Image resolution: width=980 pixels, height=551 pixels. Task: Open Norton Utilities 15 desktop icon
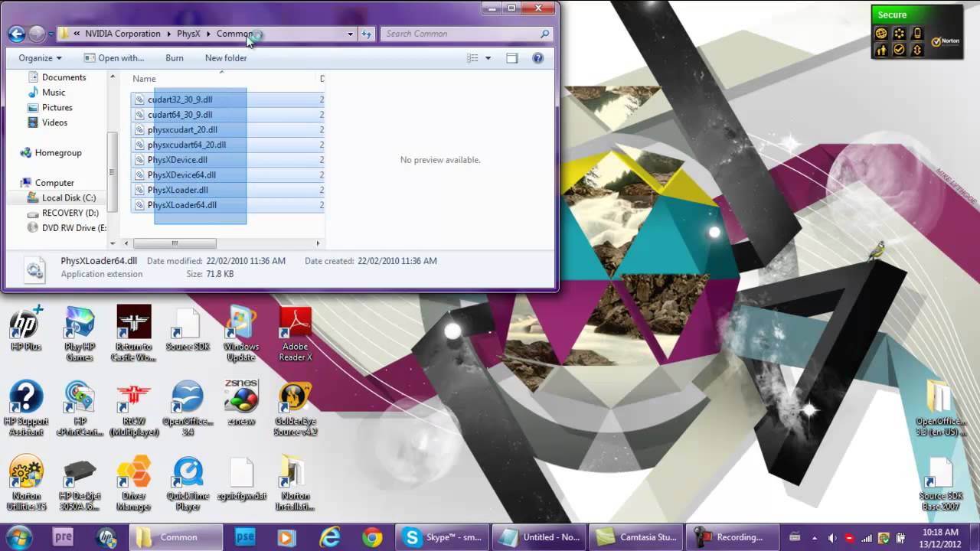click(25, 484)
